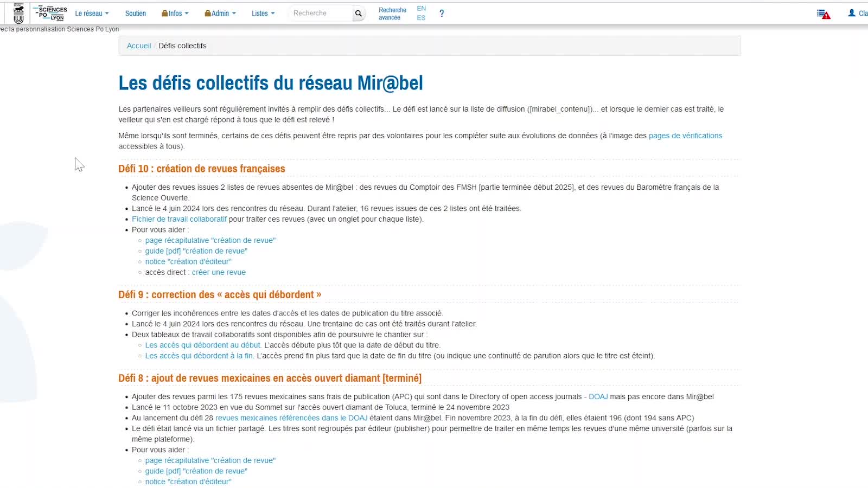Click the magnifying glass search button
Image resolution: width=868 pixels, height=488 pixels.
tap(358, 14)
